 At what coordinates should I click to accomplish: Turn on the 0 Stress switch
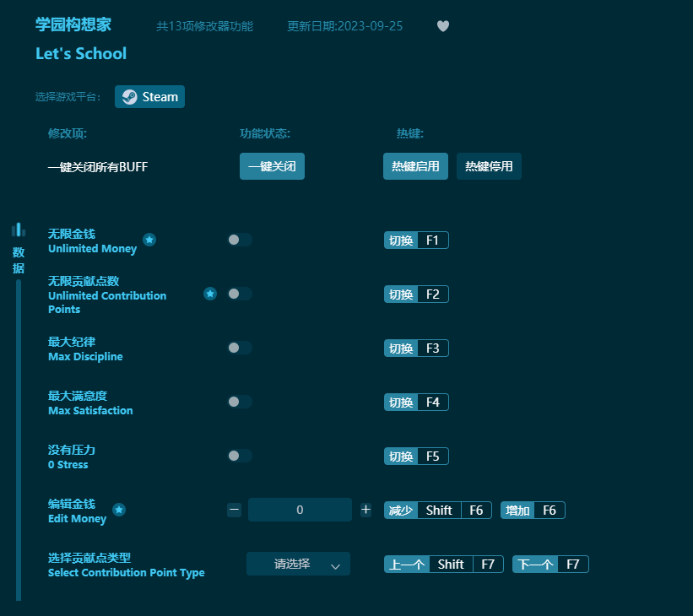tap(239, 456)
